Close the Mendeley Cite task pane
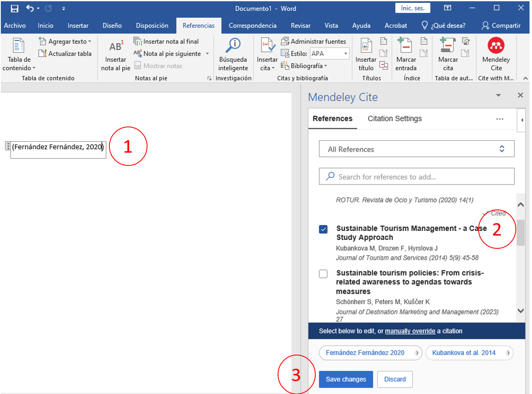 coord(520,95)
